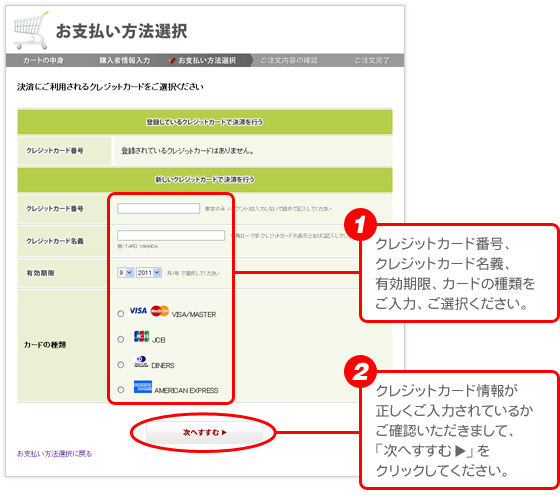Select the DINERS radio button
This screenshot has width=560, height=495.
(121, 365)
